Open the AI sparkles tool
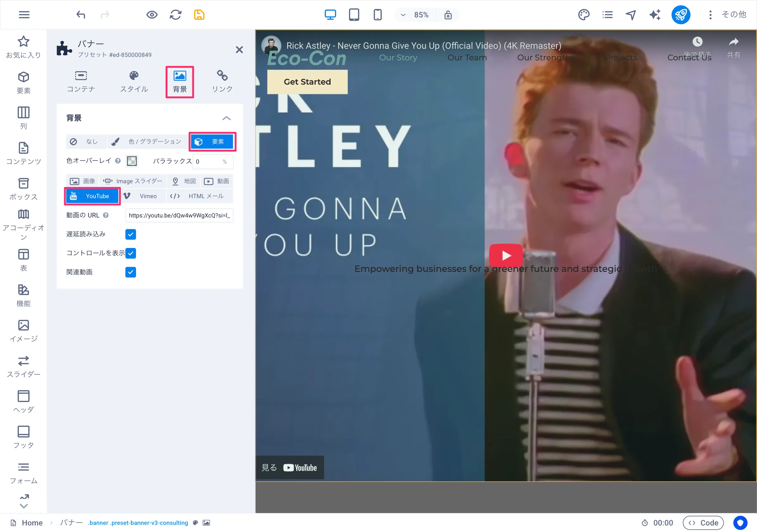Viewport: 757px width, 532px height. pos(655,15)
